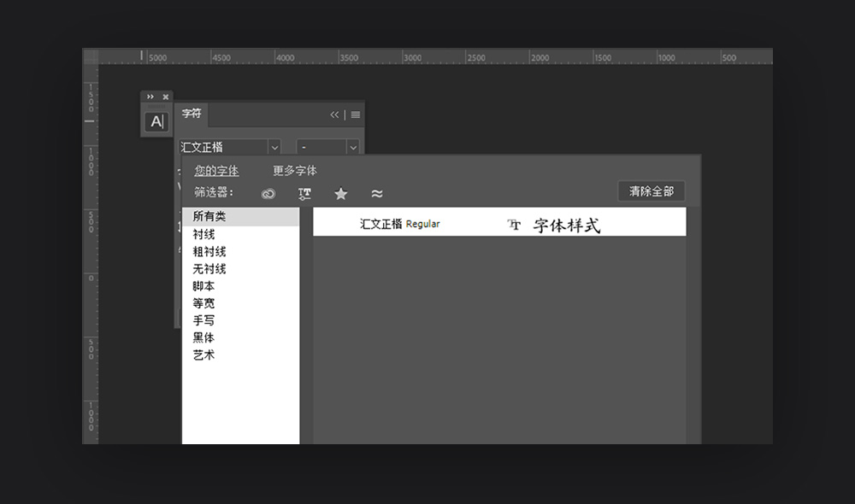Switch to the 更多字体 tab
Screen dimensions: 855x504
[x=294, y=171]
